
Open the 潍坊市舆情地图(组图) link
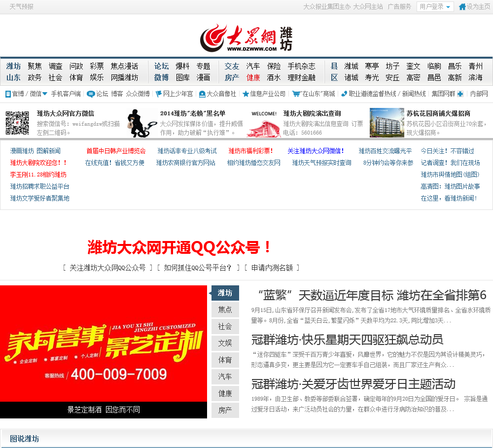450,174
